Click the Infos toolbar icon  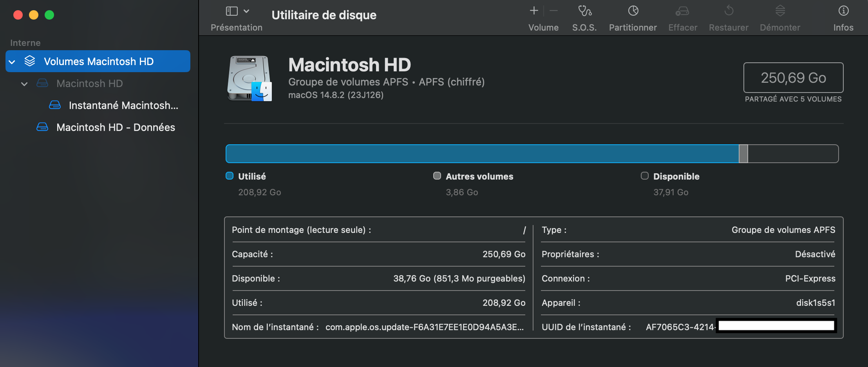[843, 11]
